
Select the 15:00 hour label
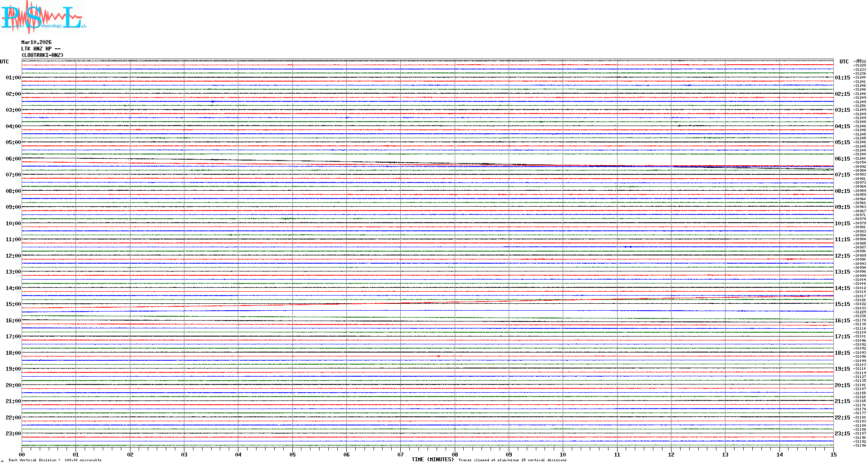[x=13, y=304]
